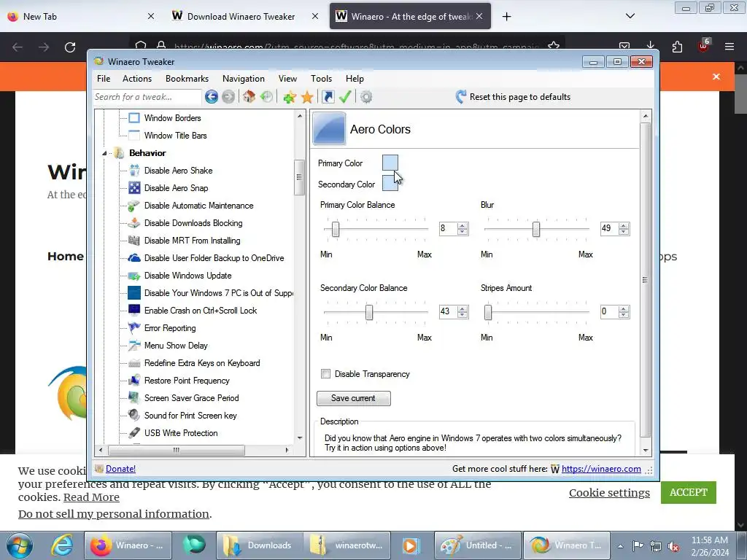Open Cookie settings link

coord(609,493)
